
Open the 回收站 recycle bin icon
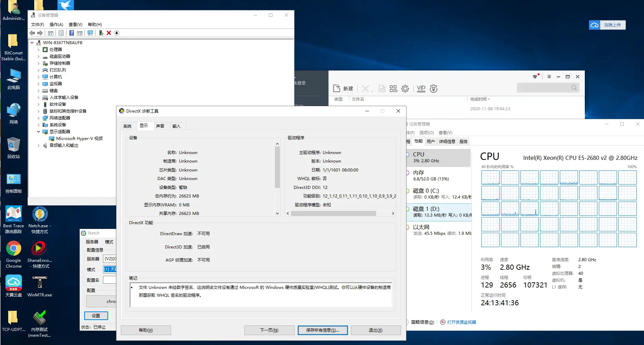14,148
